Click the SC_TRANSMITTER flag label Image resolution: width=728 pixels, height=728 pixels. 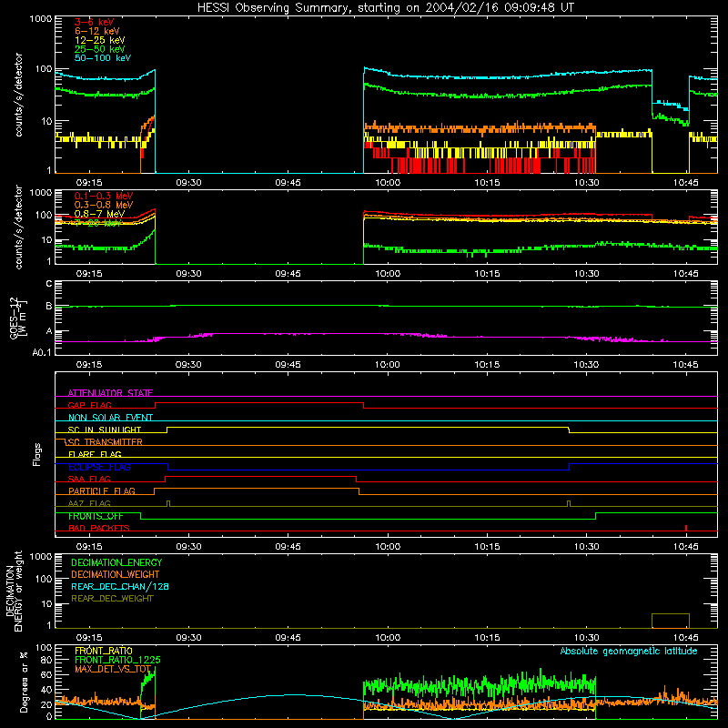click(106, 442)
